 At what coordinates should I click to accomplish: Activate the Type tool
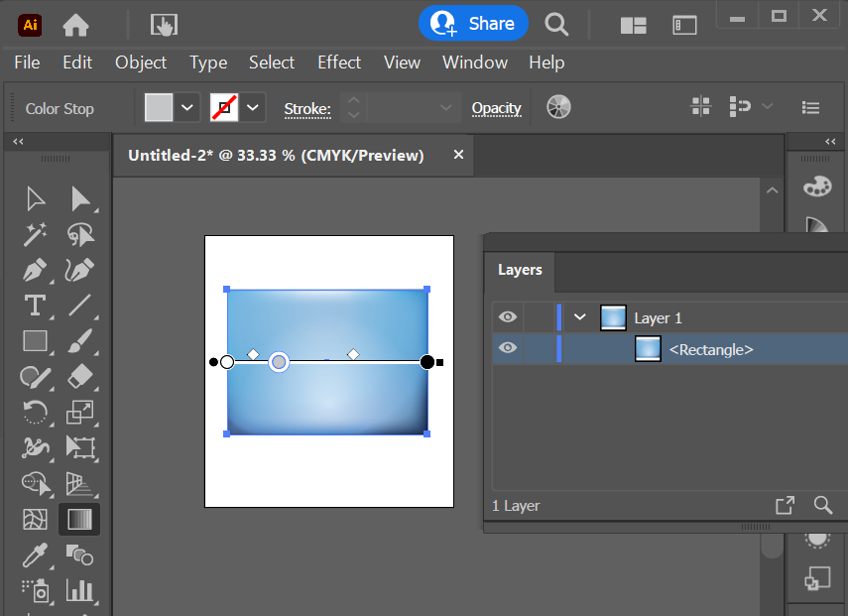(x=35, y=306)
